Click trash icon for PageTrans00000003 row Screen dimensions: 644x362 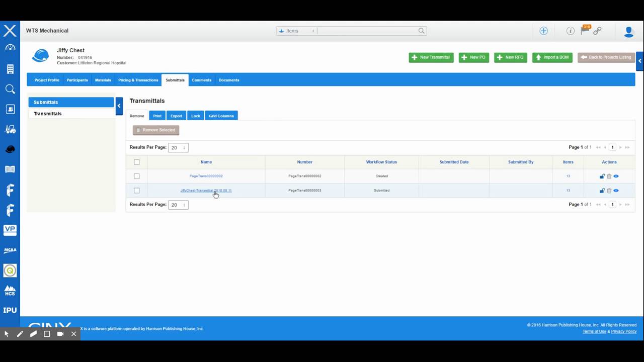609,191
